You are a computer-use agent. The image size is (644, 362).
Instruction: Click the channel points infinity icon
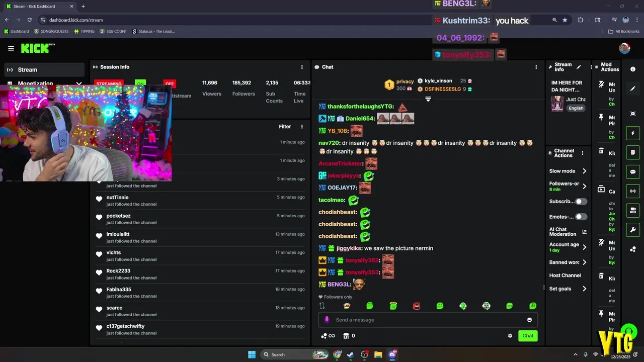pyautogui.click(x=328, y=336)
